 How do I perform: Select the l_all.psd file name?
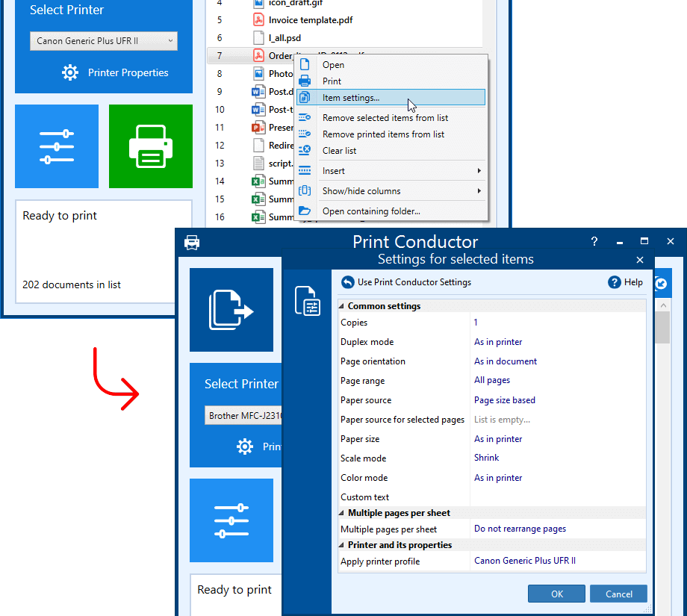(285, 38)
